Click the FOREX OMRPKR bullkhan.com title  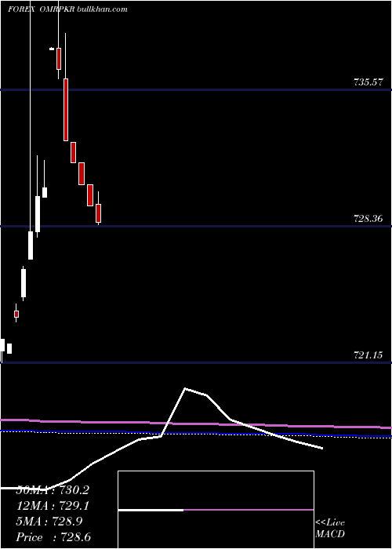pos(67,9)
